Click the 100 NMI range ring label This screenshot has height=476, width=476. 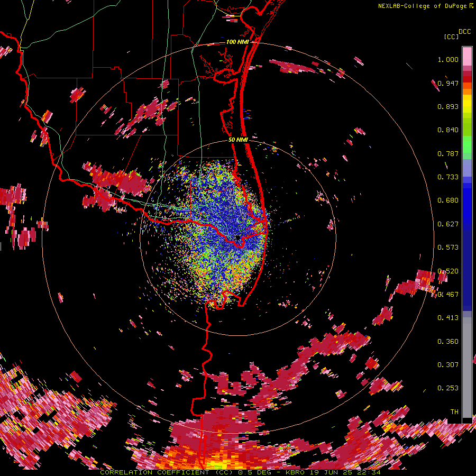point(237,42)
